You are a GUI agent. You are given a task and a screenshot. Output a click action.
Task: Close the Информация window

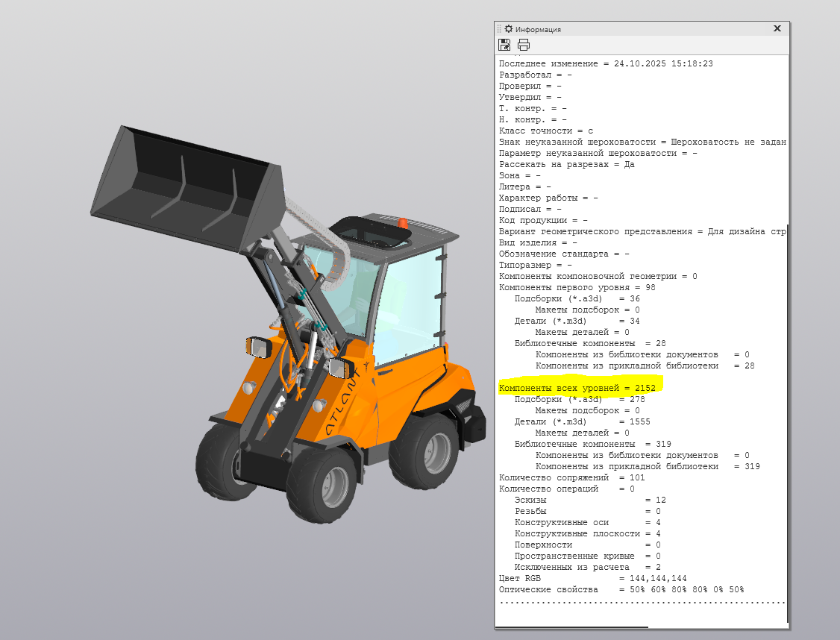click(x=777, y=28)
